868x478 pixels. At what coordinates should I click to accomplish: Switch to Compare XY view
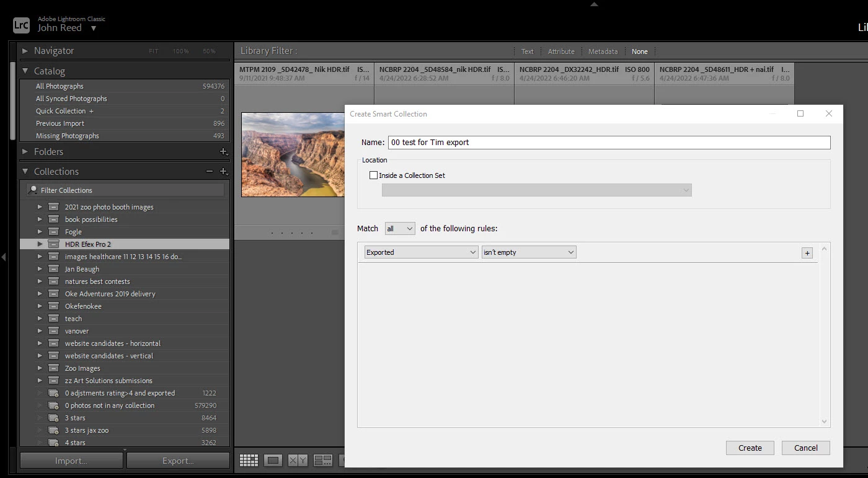tap(298, 460)
